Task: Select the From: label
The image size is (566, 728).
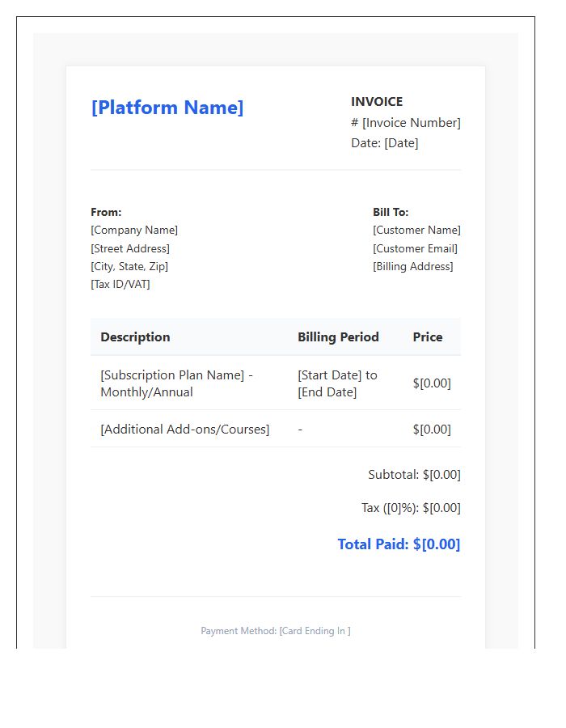Action: pos(106,212)
